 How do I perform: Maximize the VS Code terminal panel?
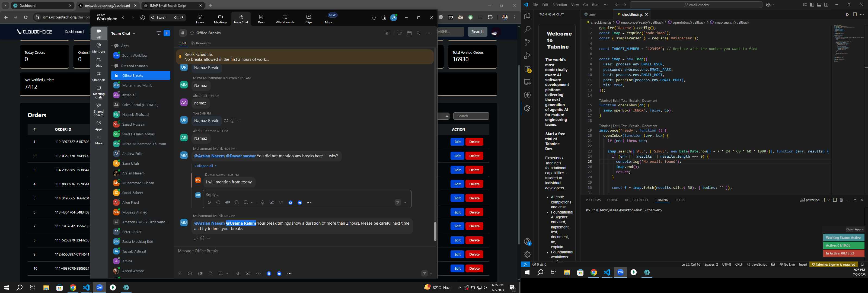(855, 200)
